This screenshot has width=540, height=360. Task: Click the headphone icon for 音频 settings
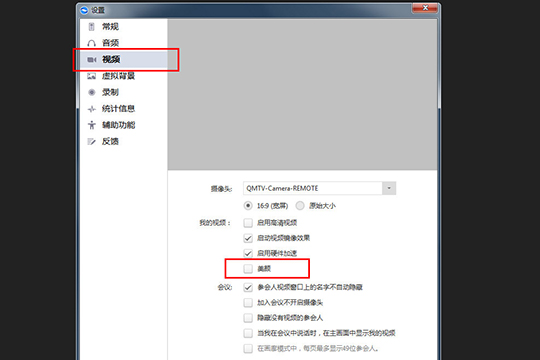point(91,43)
